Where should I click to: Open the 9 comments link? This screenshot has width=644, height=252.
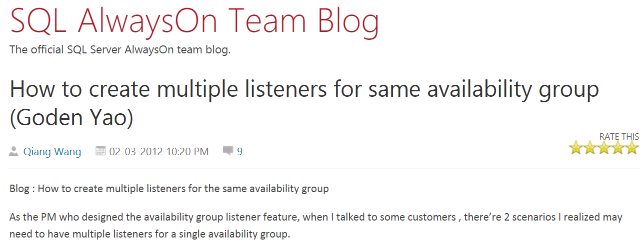[240, 152]
